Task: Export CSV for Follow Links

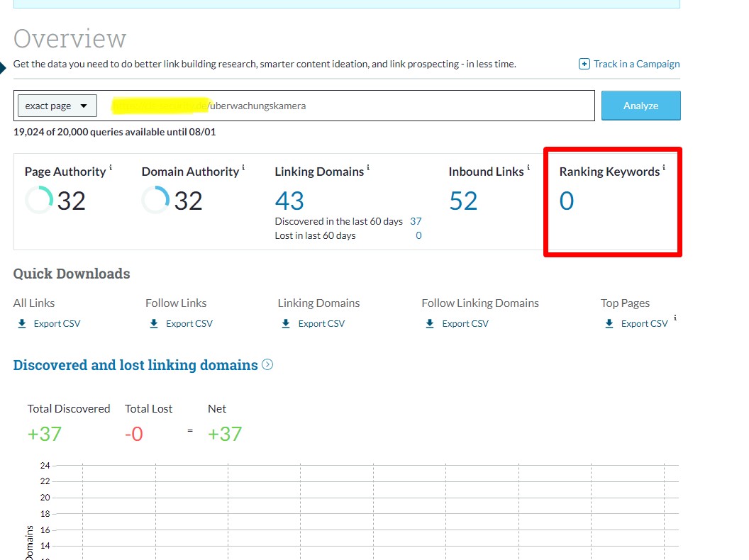Action: tap(189, 324)
